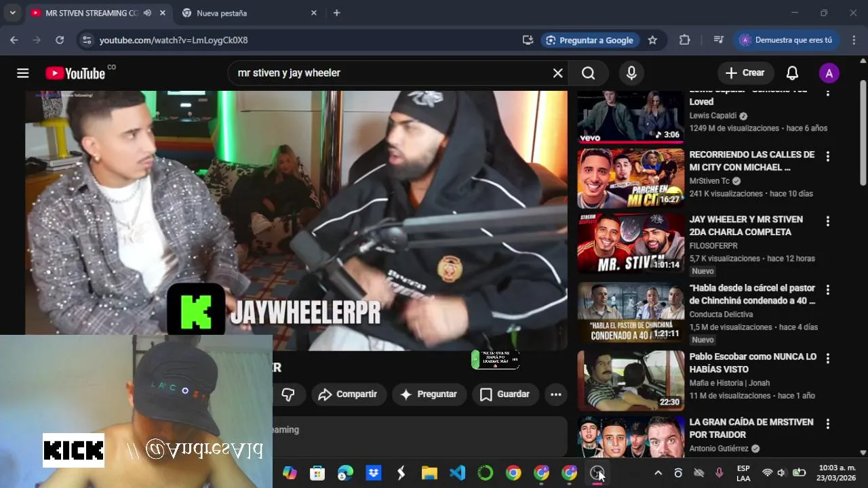Open Visual Studio Code from taskbar

point(457,473)
